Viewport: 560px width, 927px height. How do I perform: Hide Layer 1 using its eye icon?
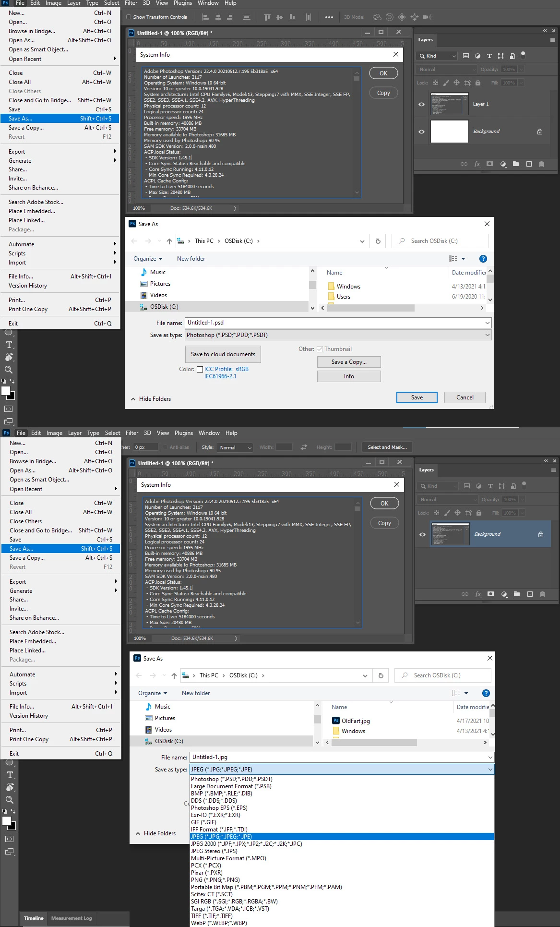click(421, 104)
